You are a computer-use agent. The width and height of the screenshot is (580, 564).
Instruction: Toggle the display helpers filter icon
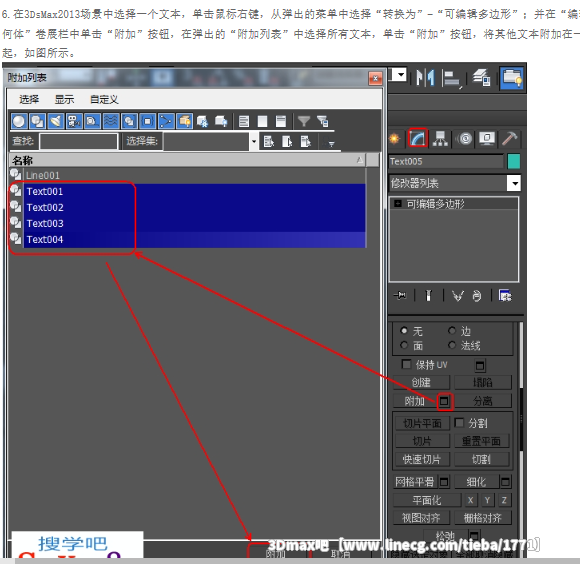tap(92, 121)
